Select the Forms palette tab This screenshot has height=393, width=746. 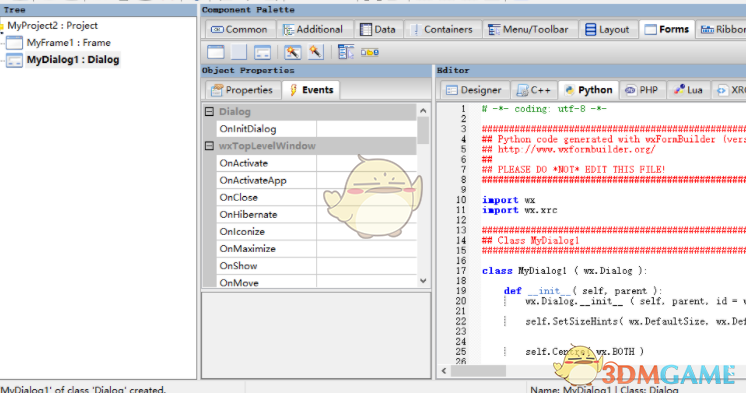point(667,29)
